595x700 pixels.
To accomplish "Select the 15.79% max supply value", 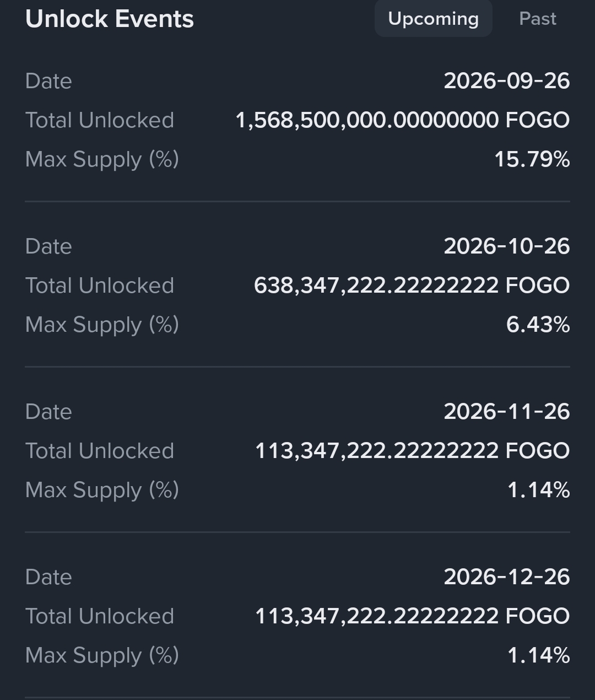I will [532, 159].
